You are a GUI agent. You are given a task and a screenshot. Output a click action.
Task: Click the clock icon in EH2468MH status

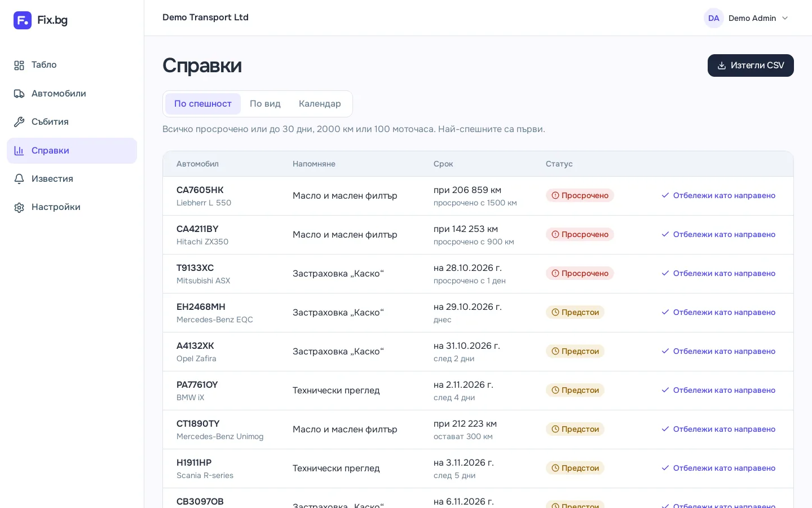click(x=555, y=312)
